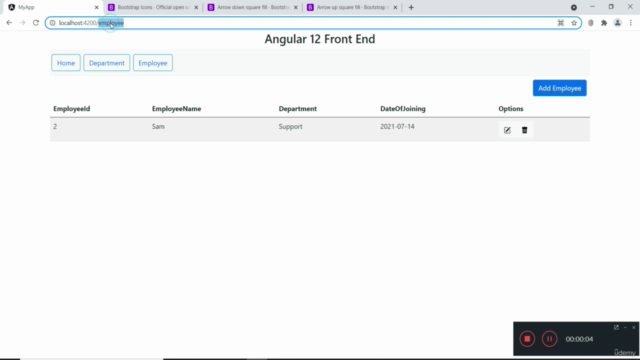
Task: Stop the screen recording
Action: click(x=527, y=339)
